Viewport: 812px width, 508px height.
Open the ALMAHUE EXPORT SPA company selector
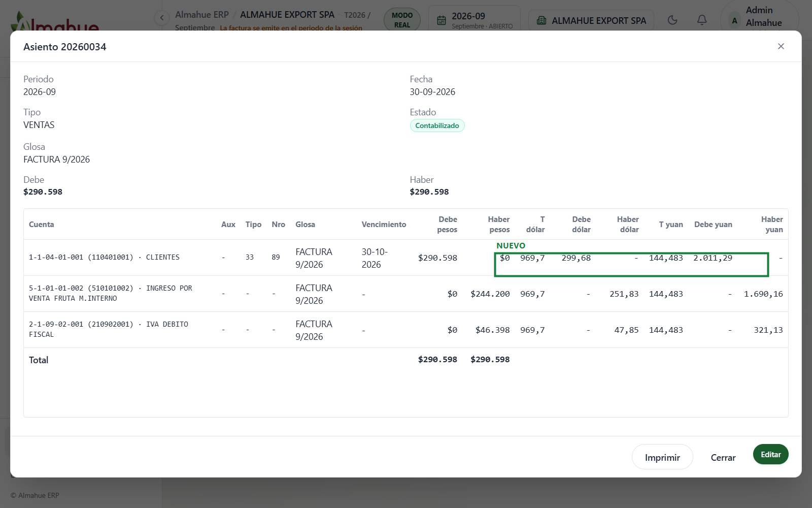click(x=591, y=20)
